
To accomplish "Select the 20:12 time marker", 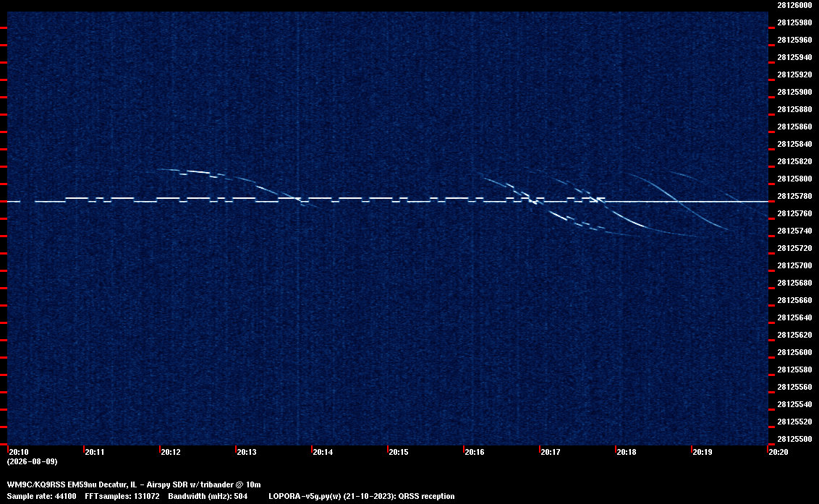I will 171,452.
